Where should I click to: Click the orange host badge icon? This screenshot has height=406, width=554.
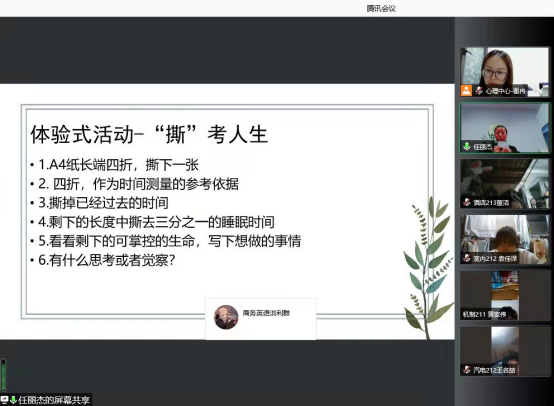(x=466, y=90)
